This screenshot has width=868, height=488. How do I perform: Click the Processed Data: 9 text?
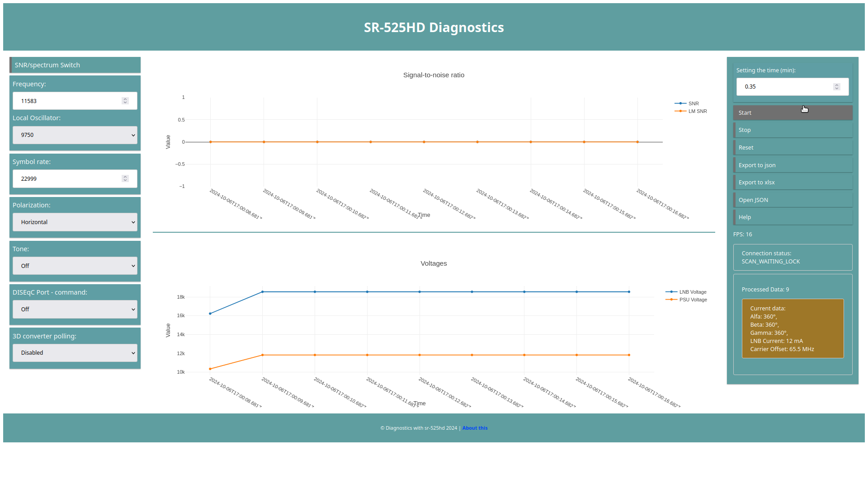click(765, 290)
